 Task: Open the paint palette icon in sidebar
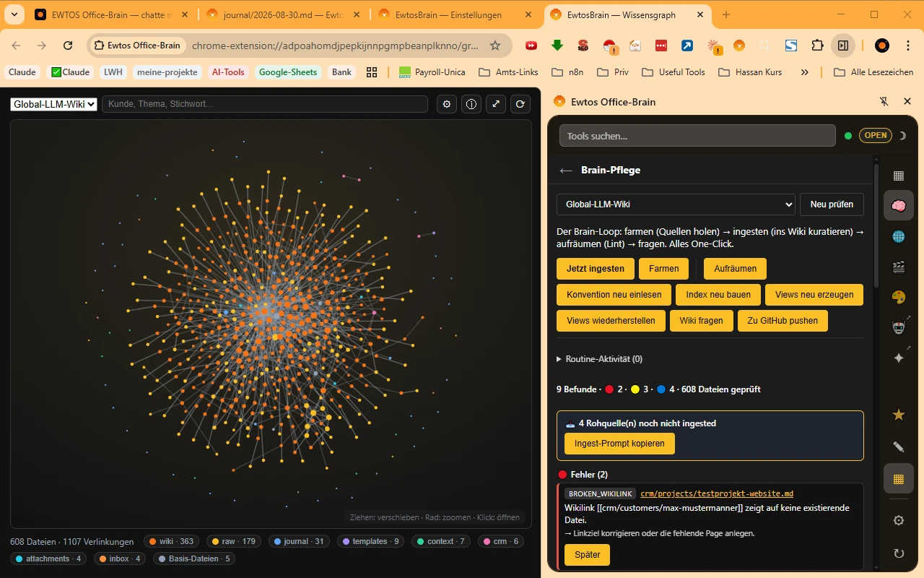coord(899,298)
